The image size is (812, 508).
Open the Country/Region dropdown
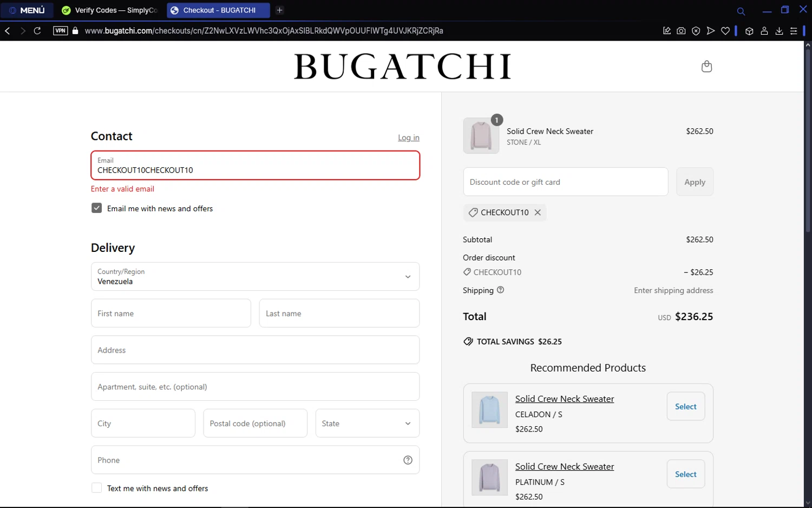[256, 277]
